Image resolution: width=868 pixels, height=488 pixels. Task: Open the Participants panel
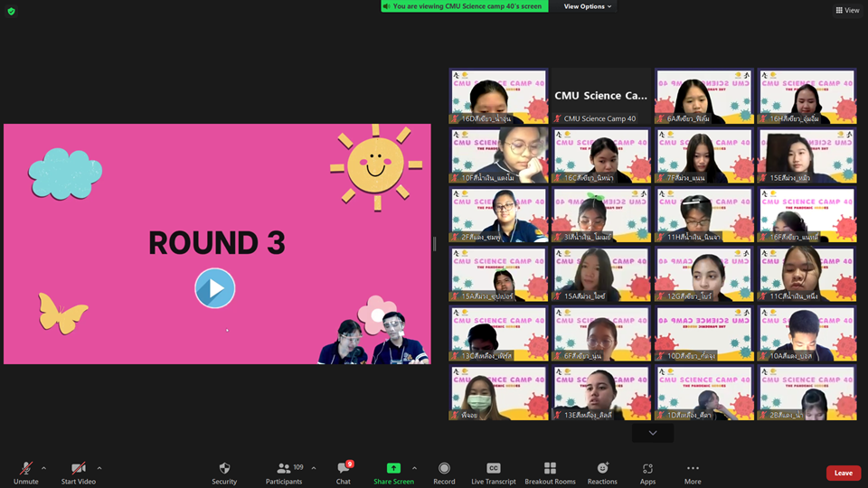pos(284,468)
